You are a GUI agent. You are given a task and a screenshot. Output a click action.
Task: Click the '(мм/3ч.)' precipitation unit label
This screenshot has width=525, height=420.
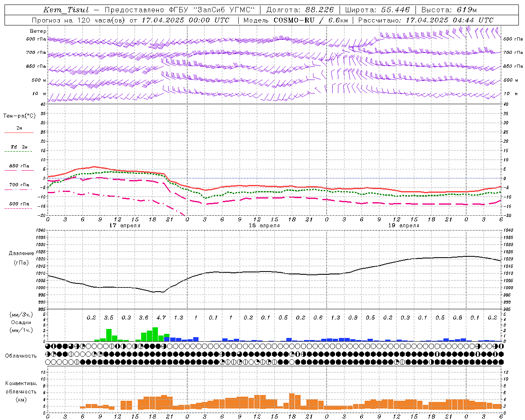coord(21,315)
